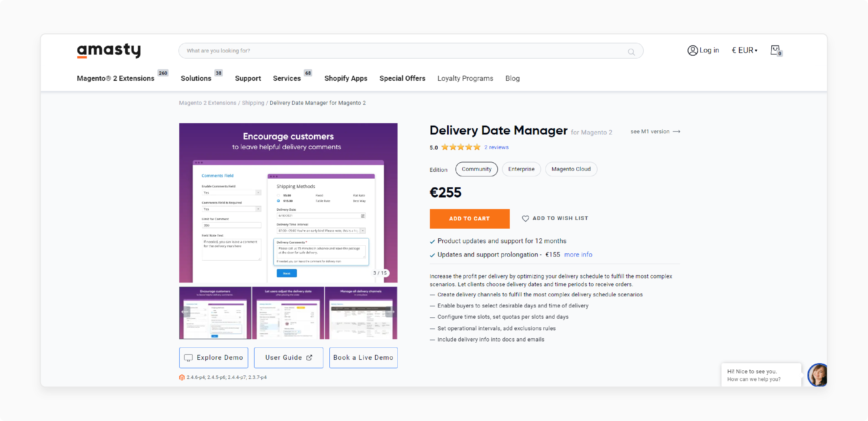Click 'Create delivery channels' bullet text
The image size is (868, 421).
click(540, 295)
